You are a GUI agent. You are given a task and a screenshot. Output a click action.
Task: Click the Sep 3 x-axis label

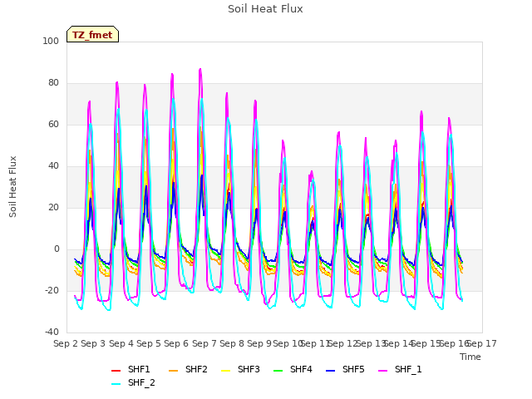93,343
